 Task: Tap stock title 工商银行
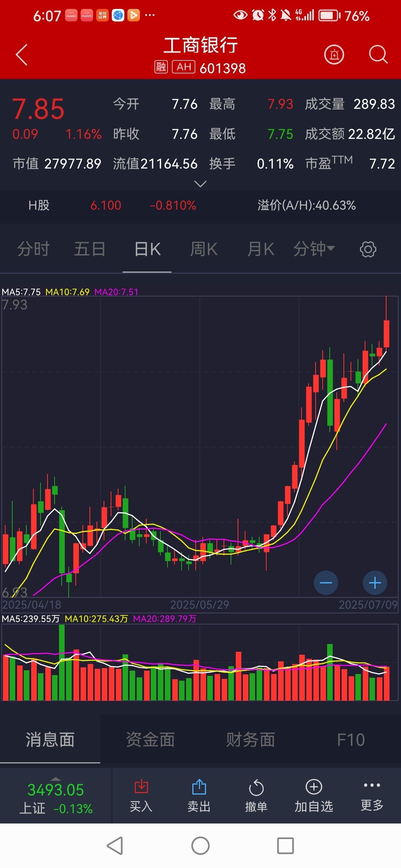[200, 45]
